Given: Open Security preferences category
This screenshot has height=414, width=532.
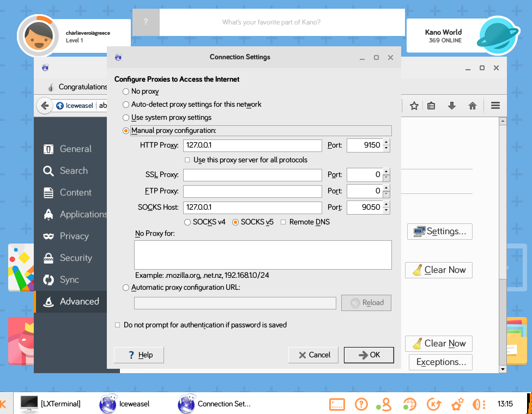Looking at the screenshot, I should coord(70,258).
